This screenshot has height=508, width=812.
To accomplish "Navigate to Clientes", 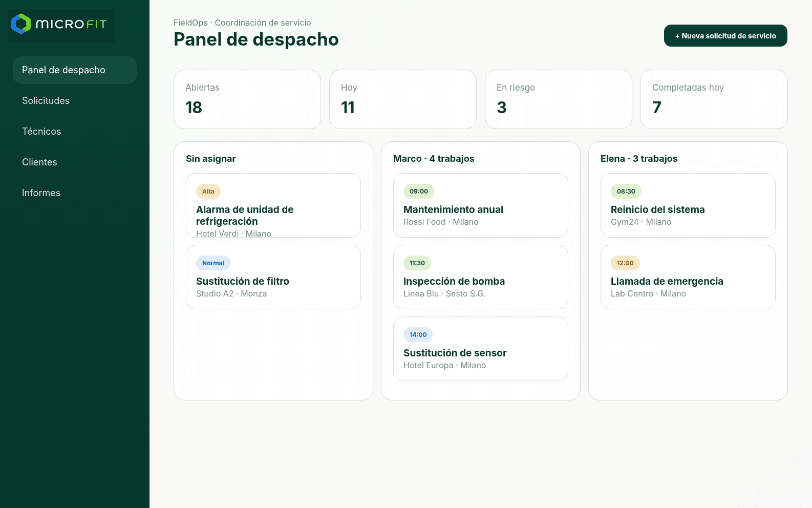I will pyautogui.click(x=75, y=162).
